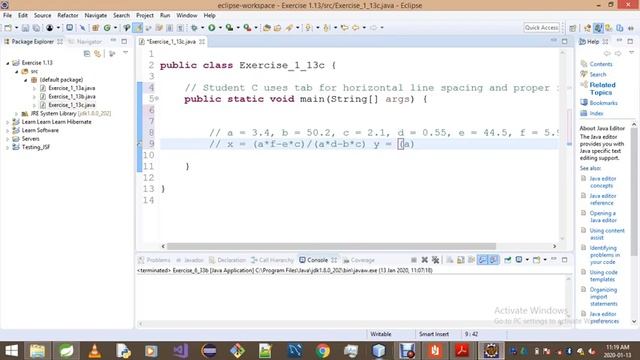Toggle Scroll Lock in Console toolbar
Screen dimensions: 640x360
(460, 260)
